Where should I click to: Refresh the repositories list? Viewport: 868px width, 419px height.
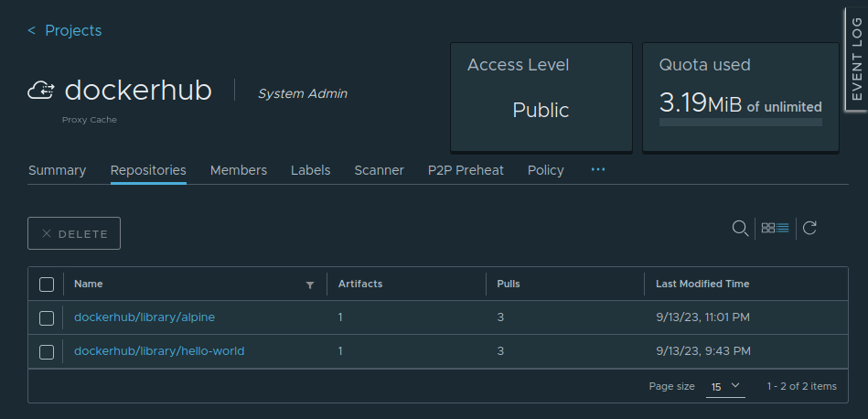809,228
